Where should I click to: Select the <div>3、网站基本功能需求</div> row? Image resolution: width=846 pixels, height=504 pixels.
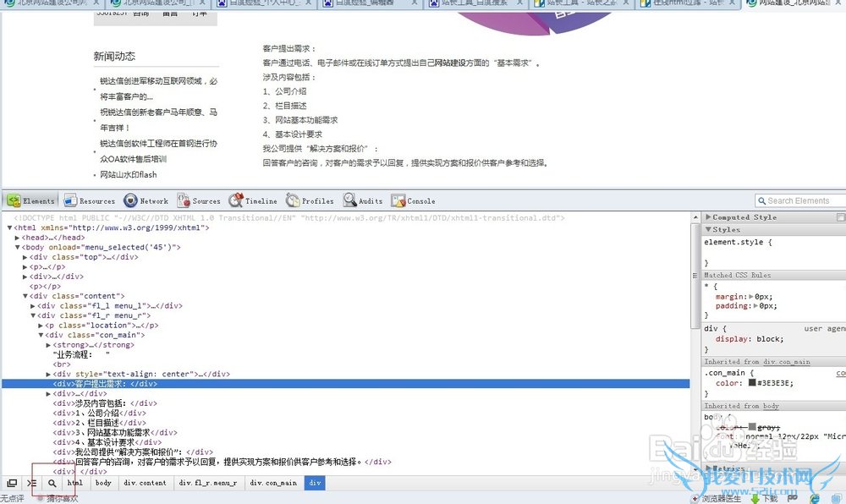[x=115, y=432]
